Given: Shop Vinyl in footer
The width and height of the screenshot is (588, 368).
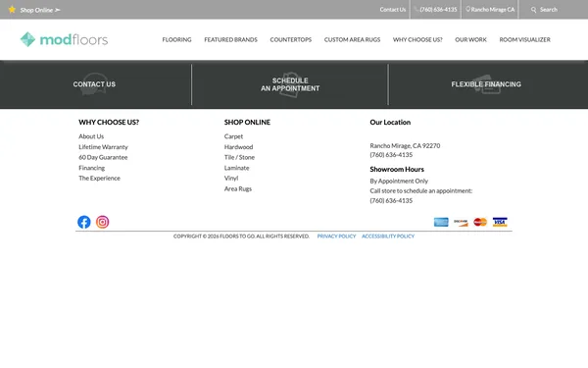Looking at the screenshot, I should coord(231,178).
